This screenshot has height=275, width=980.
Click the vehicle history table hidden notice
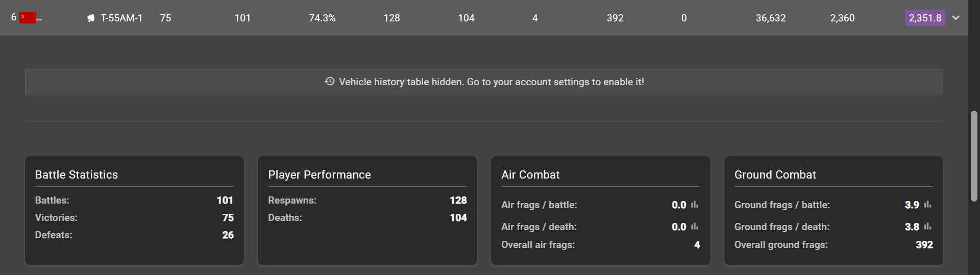pos(484,82)
